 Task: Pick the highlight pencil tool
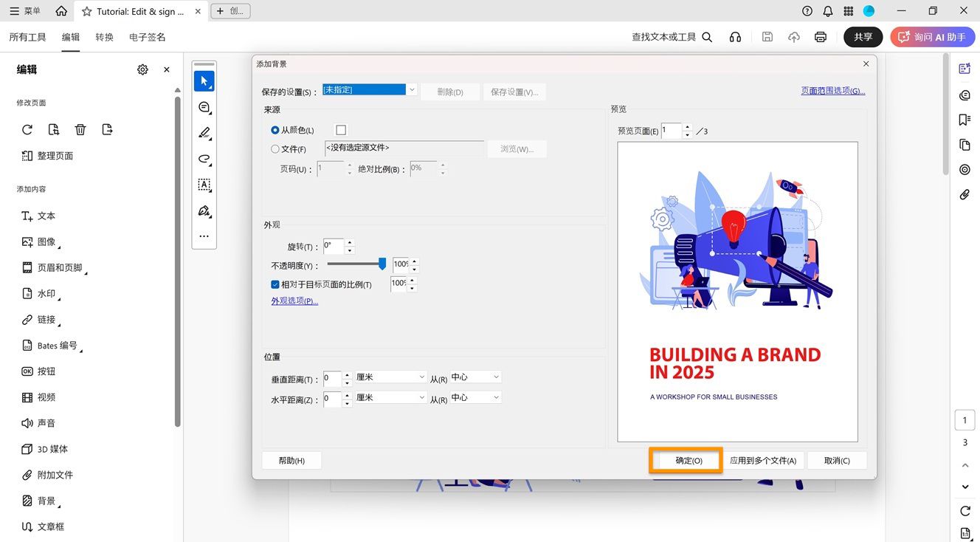(x=204, y=133)
